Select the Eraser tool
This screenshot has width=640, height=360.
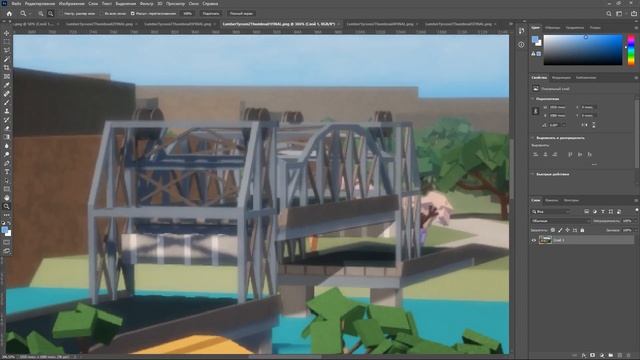7,128
